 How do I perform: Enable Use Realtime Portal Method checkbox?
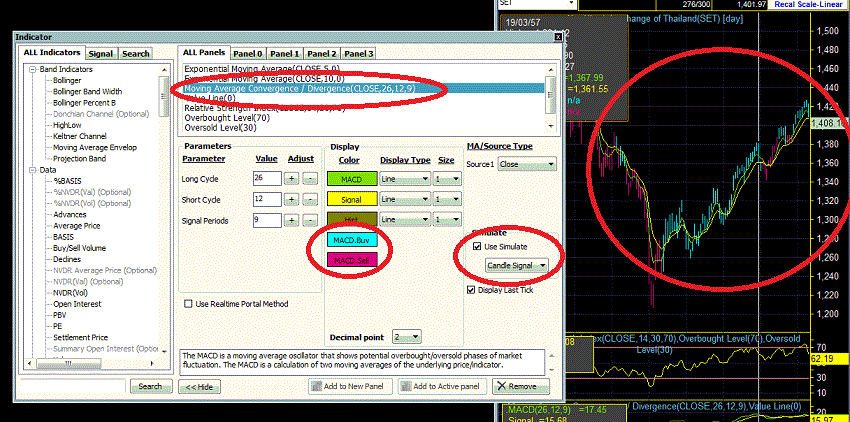pyautogui.click(x=188, y=304)
